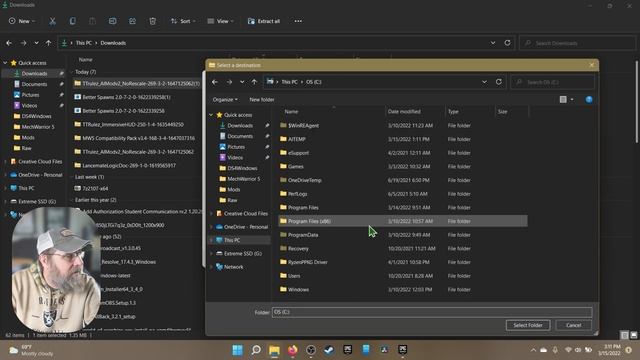
Task: Select the 7z2107-x64 file in Downloads
Action: pyautogui.click(x=95, y=189)
